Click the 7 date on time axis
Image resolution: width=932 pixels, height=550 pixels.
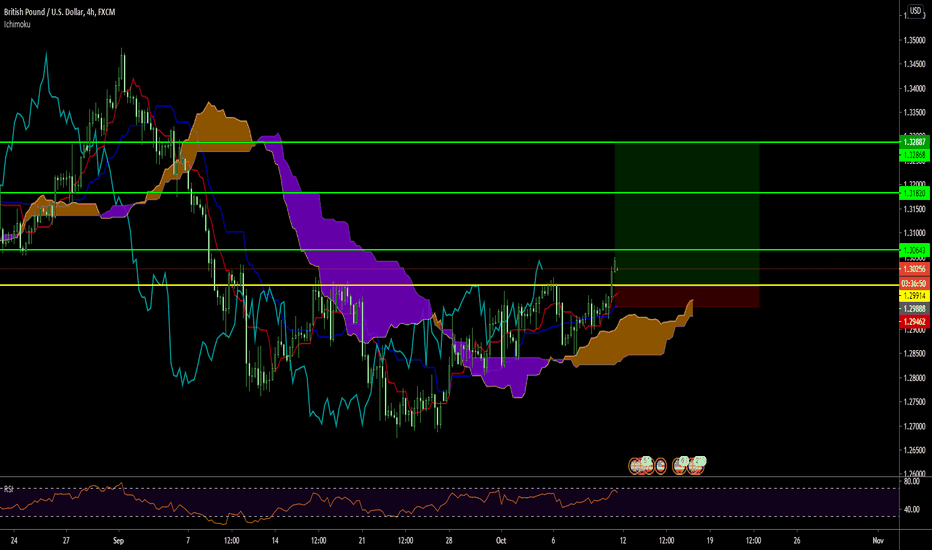click(188, 540)
